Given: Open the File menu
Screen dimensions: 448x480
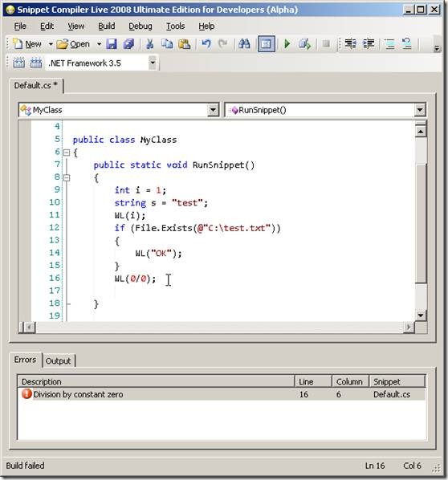Looking at the screenshot, I should pyautogui.click(x=20, y=26).
